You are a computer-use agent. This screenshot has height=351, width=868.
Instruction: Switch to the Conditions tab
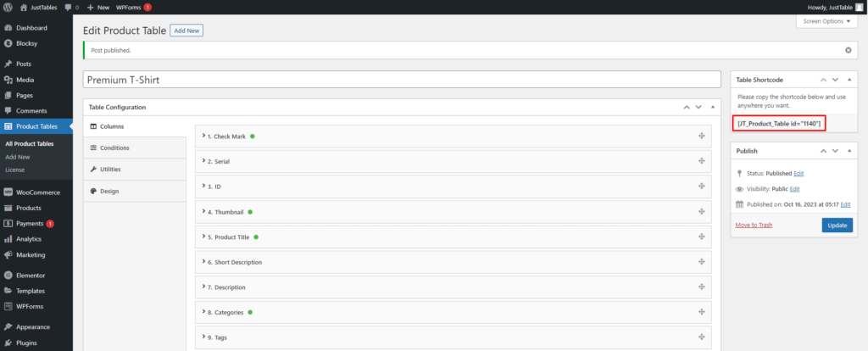click(114, 148)
